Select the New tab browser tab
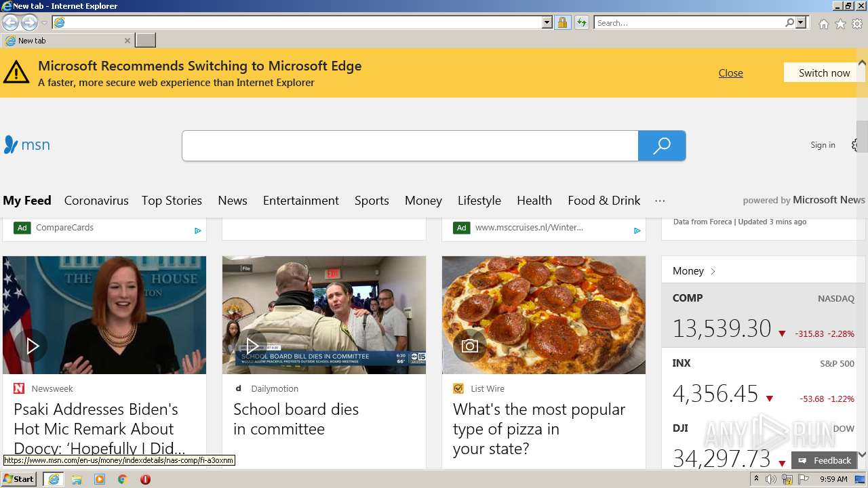The image size is (868, 488). tap(67, 41)
